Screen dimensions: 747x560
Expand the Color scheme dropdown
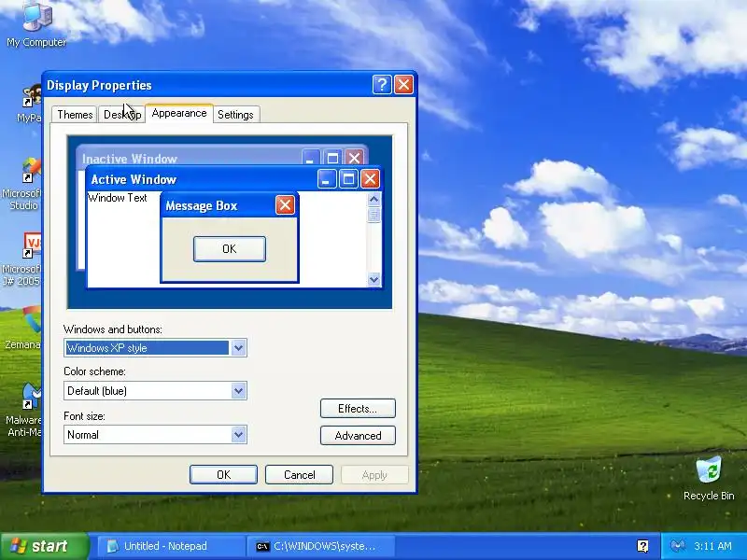point(239,391)
